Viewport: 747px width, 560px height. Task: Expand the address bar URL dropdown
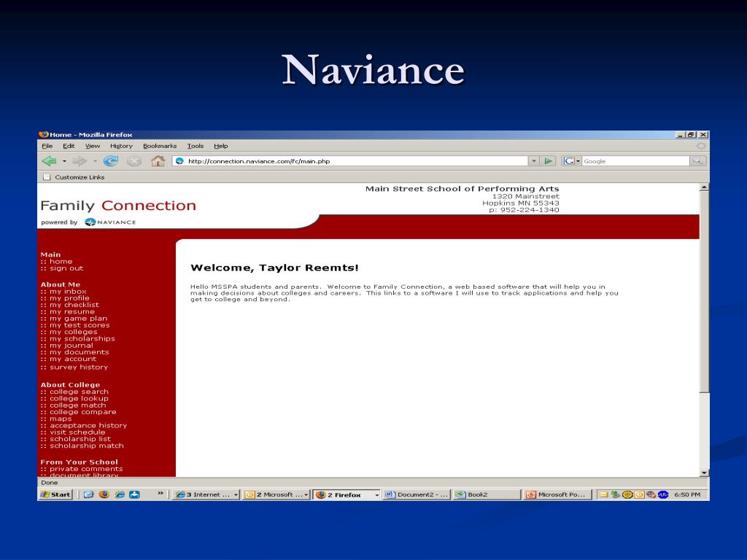pos(534,161)
